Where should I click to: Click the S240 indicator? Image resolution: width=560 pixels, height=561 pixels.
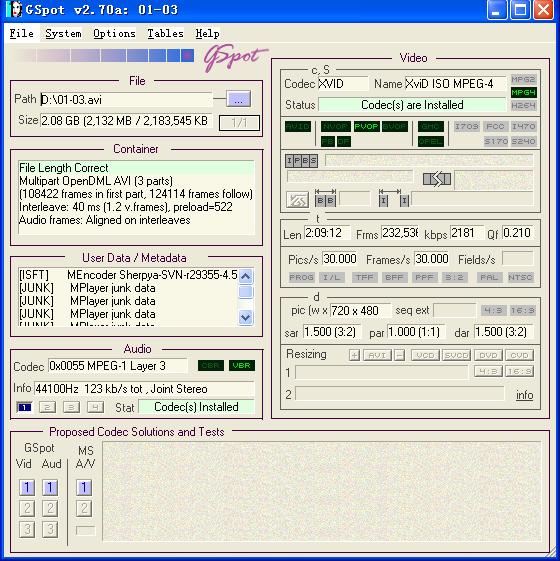pyautogui.click(x=523, y=141)
